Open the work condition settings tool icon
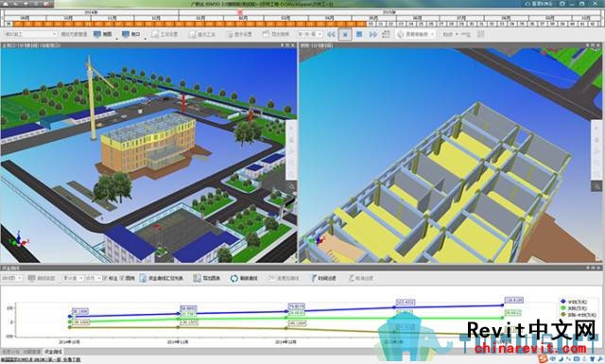Screen dimensions: 605x364 pyautogui.click(x=155, y=34)
